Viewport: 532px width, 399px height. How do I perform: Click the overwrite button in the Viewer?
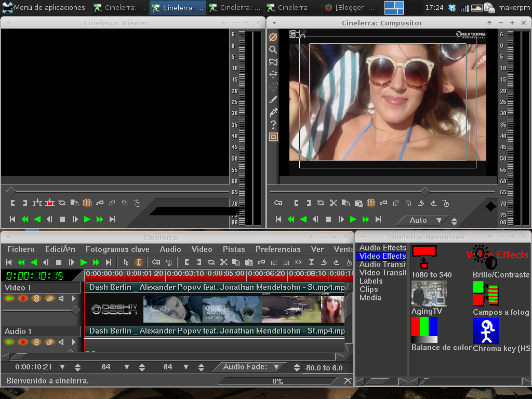click(50, 203)
